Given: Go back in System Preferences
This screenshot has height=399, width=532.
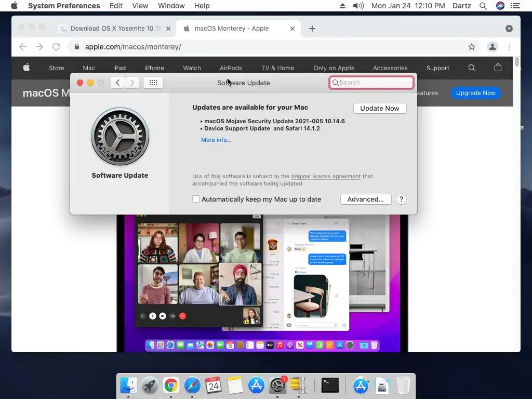Looking at the screenshot, I should [x=118, y=83].
